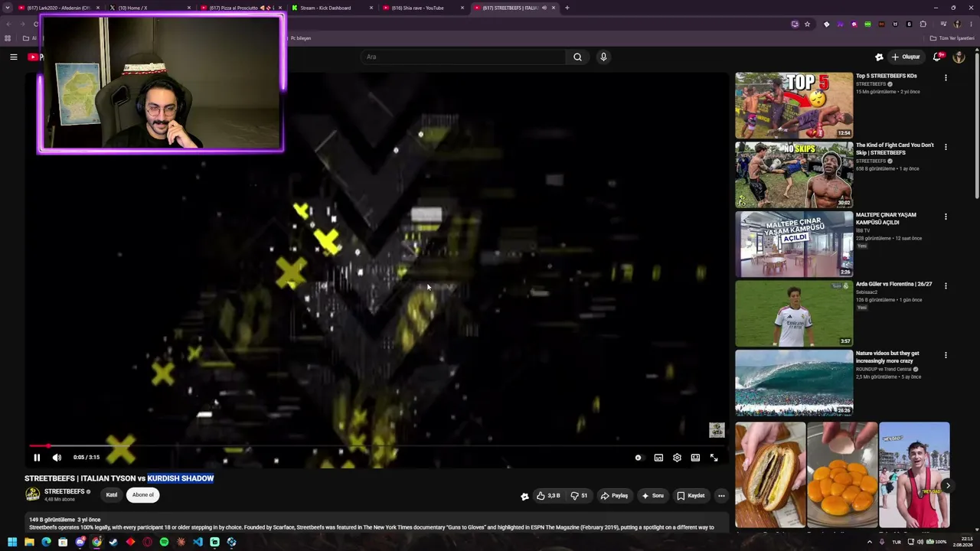Open Chrome profile avatar in the toolbar
The height and width of the screenshot is (551, 980).
coord(957,24)
